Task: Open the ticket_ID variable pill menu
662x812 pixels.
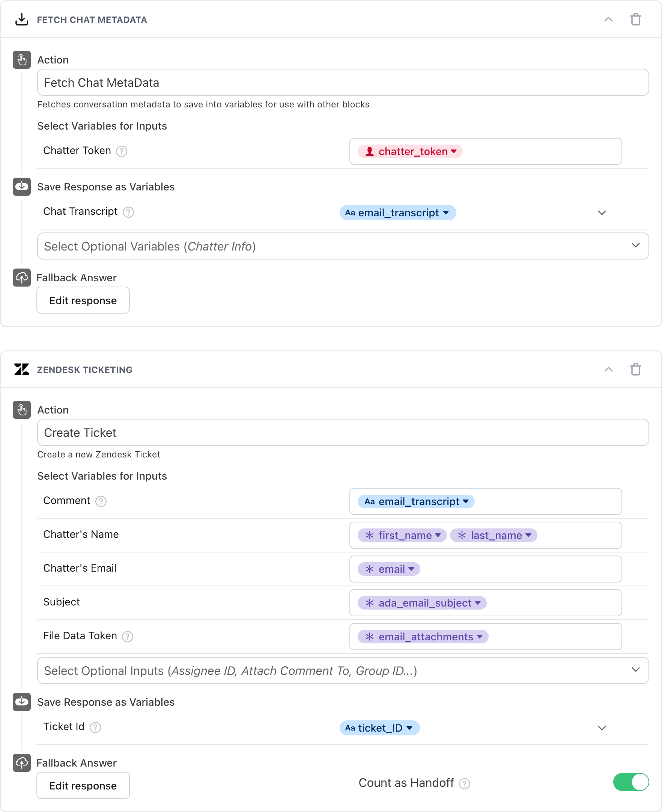Action: click(379, 727)
